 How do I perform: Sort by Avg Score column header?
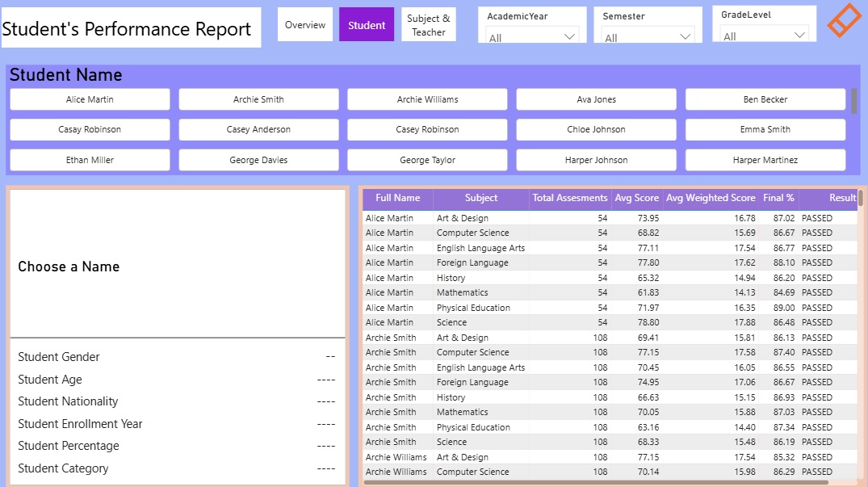click(636, 198)
